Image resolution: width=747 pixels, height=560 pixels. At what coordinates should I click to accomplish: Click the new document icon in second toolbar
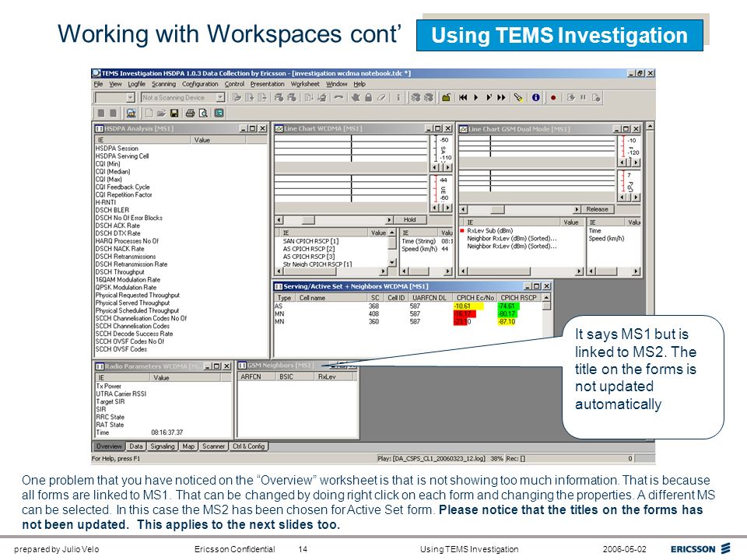[x=149, y=114]
